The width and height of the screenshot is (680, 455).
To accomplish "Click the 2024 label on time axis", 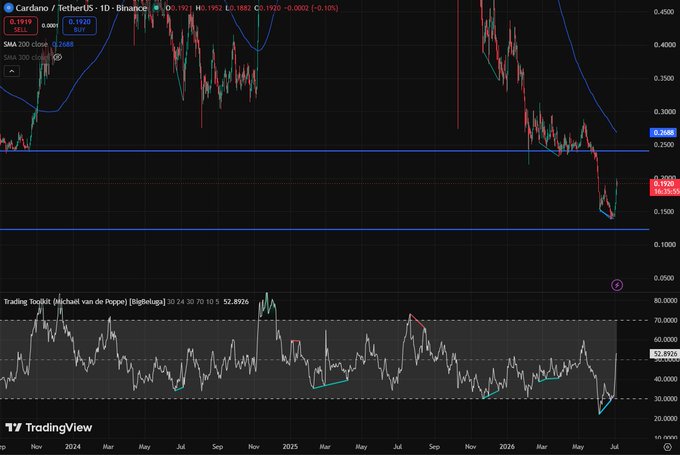I will 72,446.
